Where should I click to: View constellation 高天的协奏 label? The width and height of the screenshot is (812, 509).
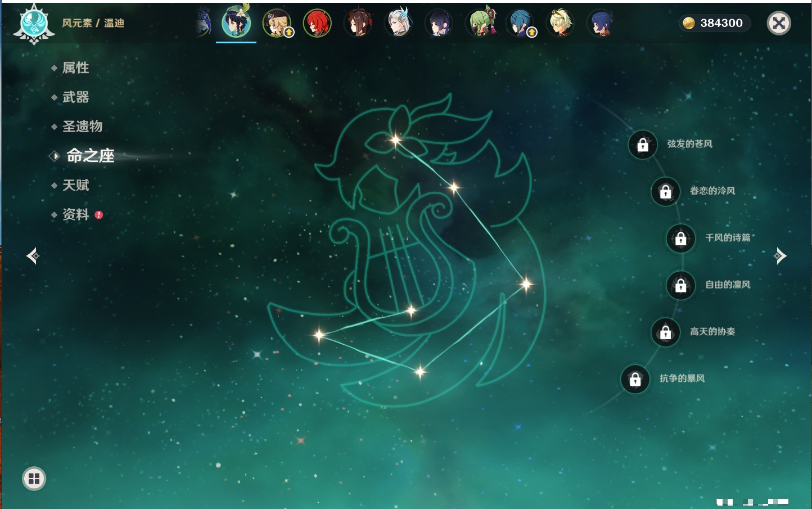(x=712, y=331)
